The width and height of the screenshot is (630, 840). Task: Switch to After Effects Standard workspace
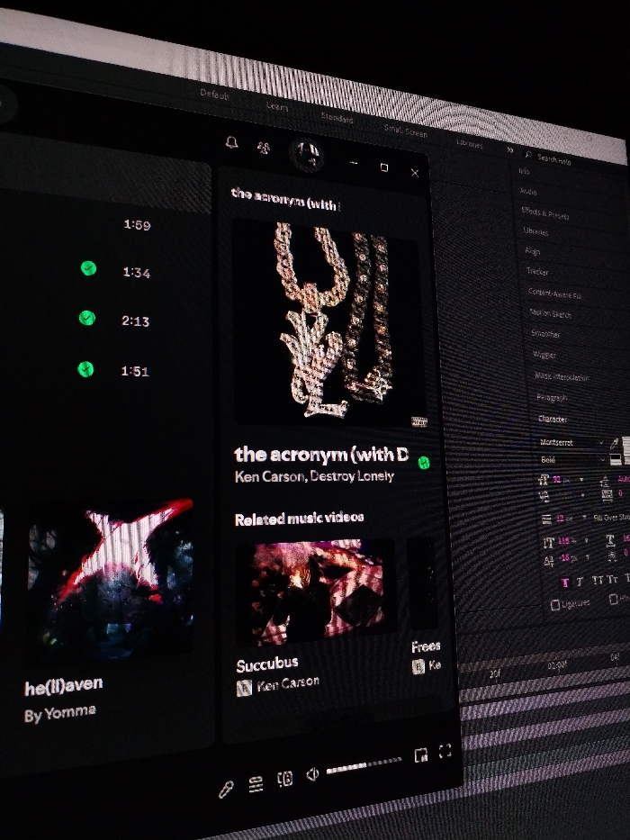[337, 118]
